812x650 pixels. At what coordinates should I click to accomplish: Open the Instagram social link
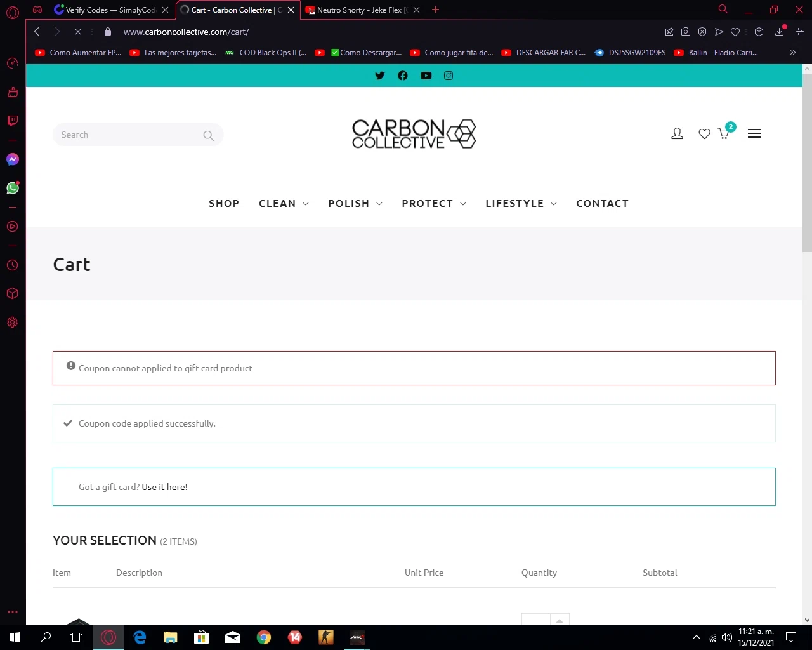coord(449,76)
